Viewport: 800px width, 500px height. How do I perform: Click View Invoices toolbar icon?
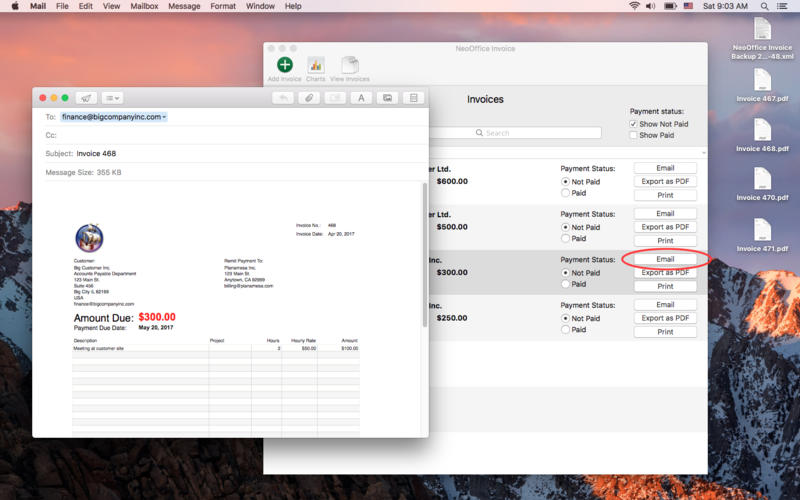click(350, 65)
